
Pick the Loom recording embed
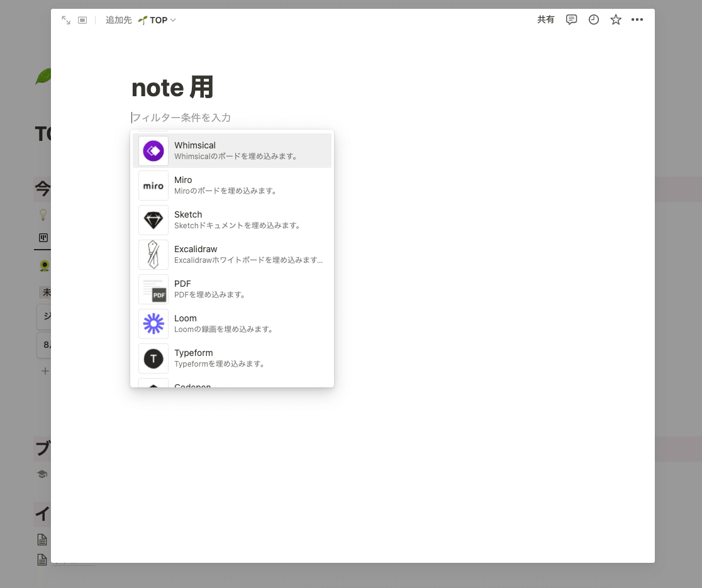[x=232, y=323]
